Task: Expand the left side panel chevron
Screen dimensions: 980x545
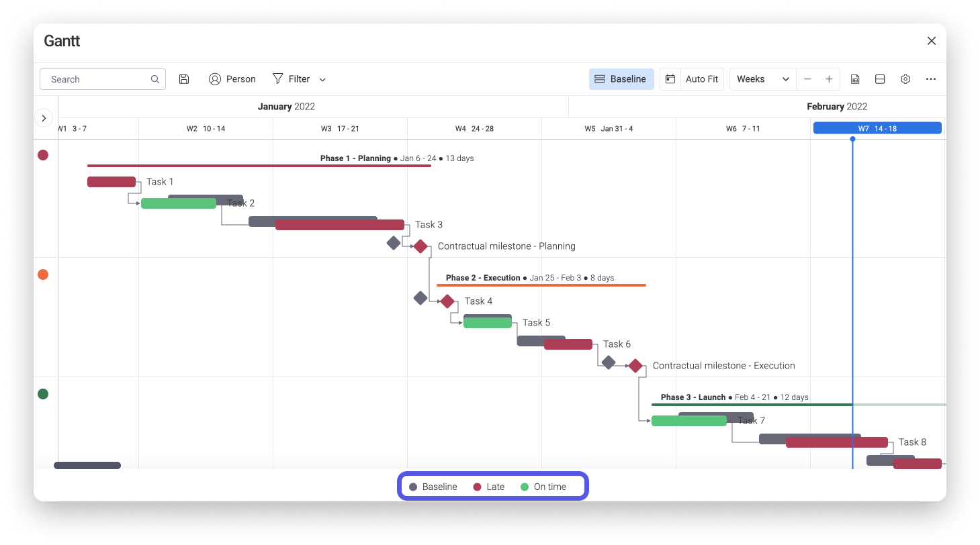Action: [44, 118]
